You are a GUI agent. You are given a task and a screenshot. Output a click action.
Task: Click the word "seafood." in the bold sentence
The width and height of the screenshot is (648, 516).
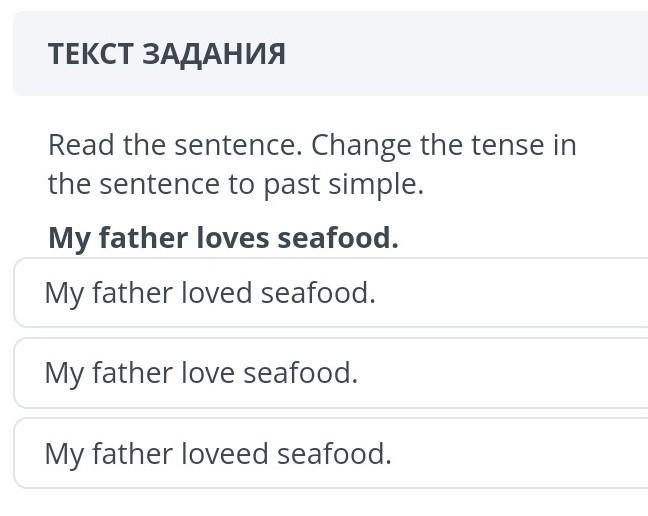338,238
